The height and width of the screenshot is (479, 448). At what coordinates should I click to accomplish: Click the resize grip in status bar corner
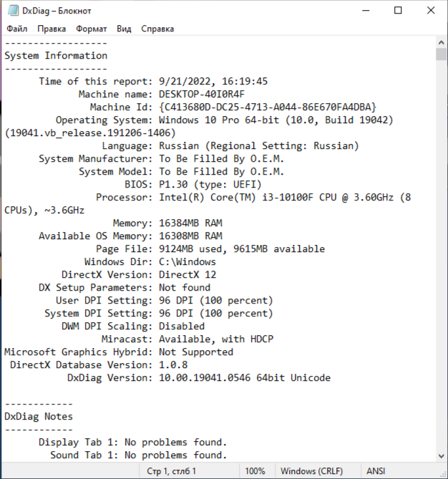coord(443,474)
